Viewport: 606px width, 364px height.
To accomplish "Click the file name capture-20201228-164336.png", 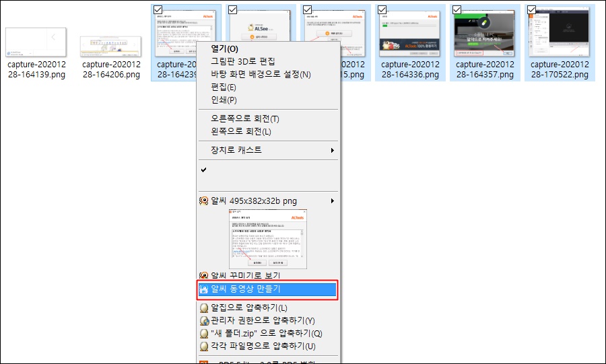I will tap(411, 69).
